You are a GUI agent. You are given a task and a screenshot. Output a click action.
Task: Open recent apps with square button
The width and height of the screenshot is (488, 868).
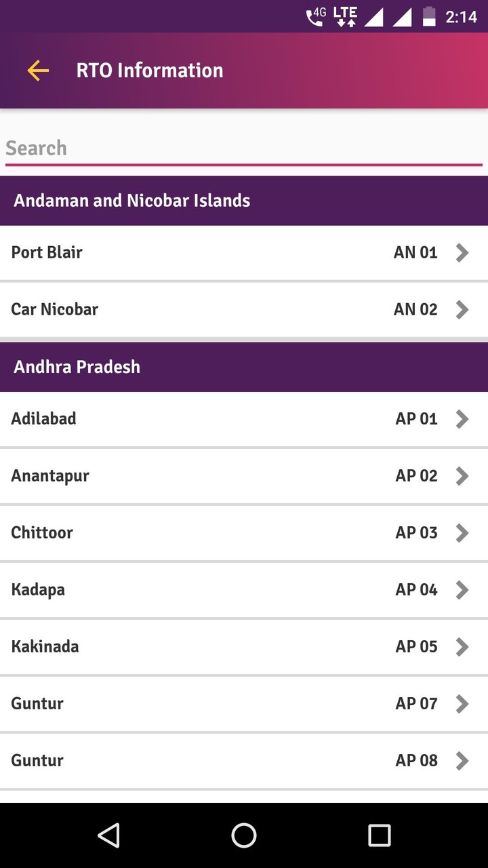point(379,835)
